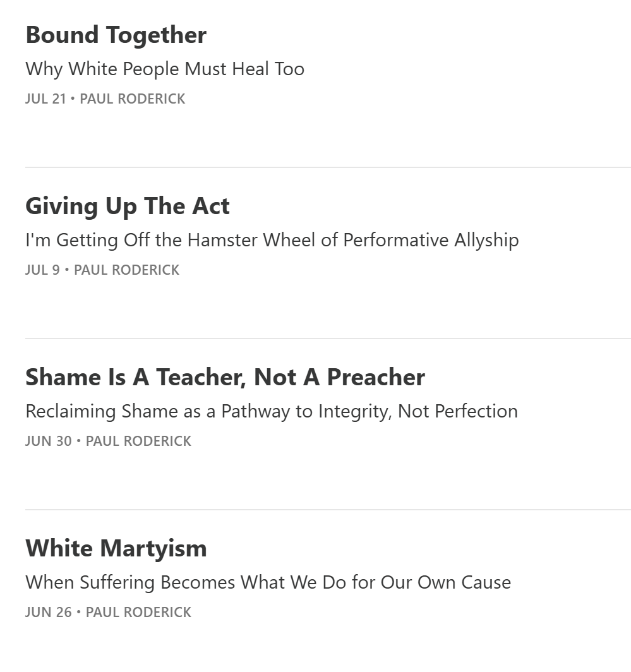Image resolution: width=631 pixels, height=672 pixels.
Task: Click PAUL RODERICK beside JUN 30
Action: click(x=138, y=441)
